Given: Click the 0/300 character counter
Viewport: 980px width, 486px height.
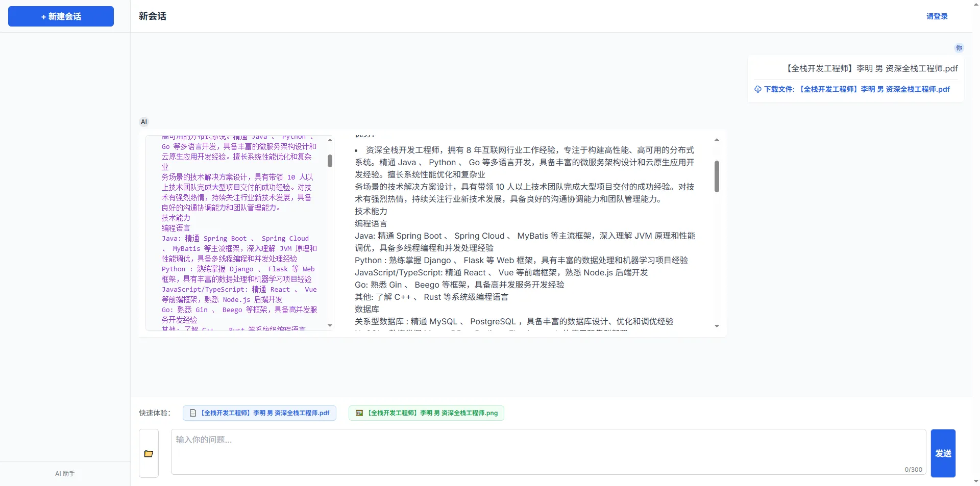Looking at the screenshot, I should coord(913,470).
